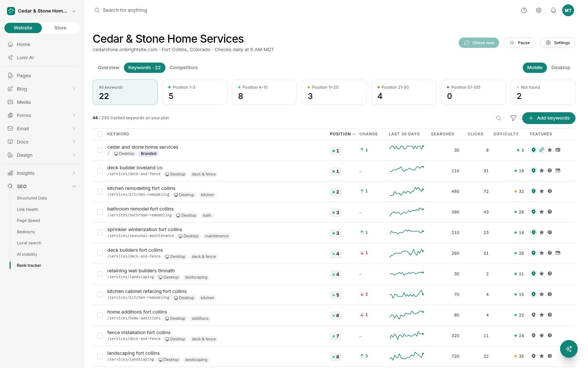Open the top-bar settings gear
The image size is (588, 368).
coord(539,10)
